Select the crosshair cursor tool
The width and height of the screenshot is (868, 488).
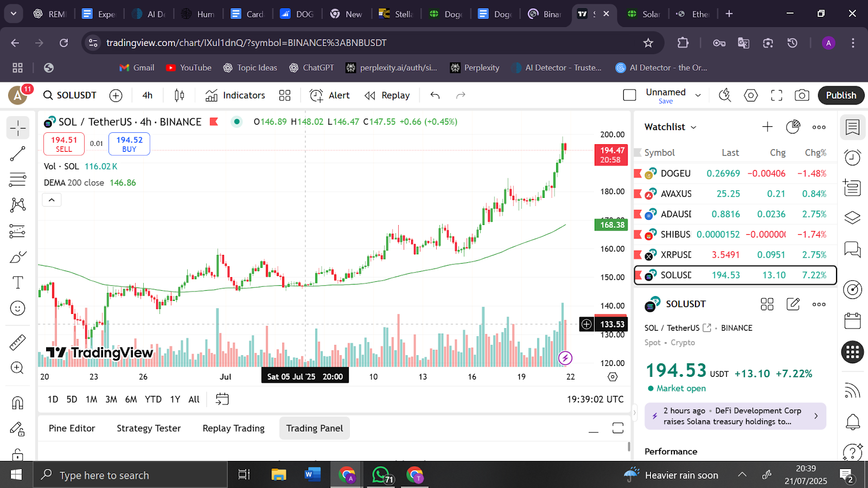tap(18, 128)
